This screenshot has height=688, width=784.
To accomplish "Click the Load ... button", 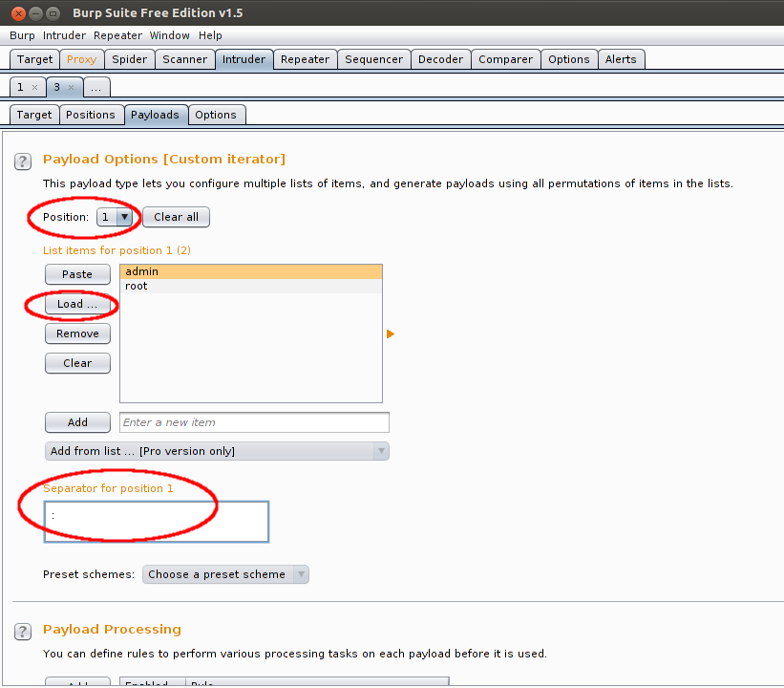I will pos(77,304).
